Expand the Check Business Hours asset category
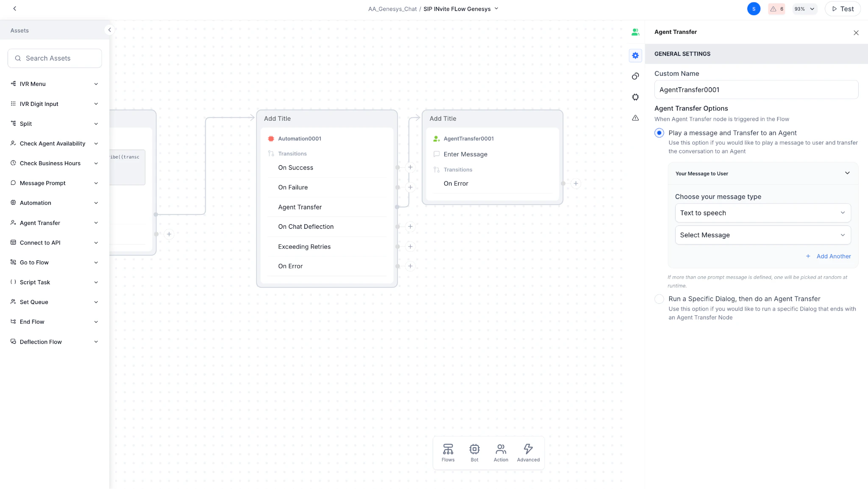Viewport: 868px width, 489px height. click(96, 163)
